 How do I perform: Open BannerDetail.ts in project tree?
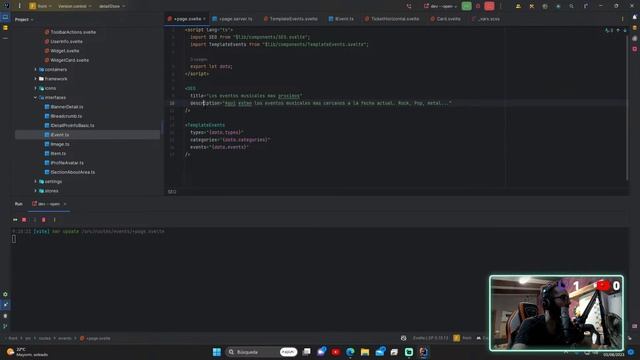click(x=67, y=107)
